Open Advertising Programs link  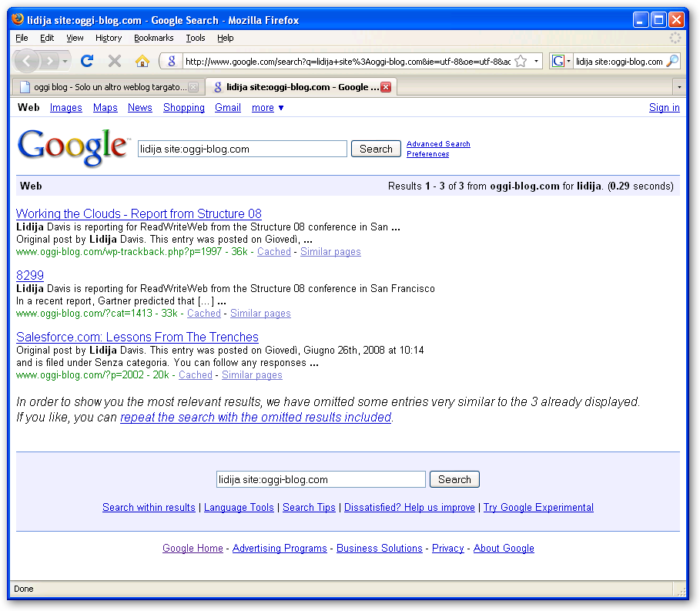click(280, 548)
